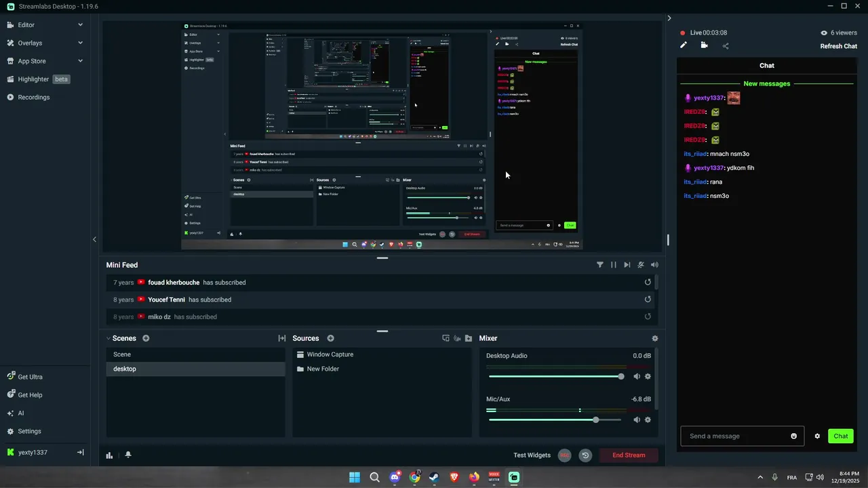Open Desktop Audio source settings

pos(648,376)
